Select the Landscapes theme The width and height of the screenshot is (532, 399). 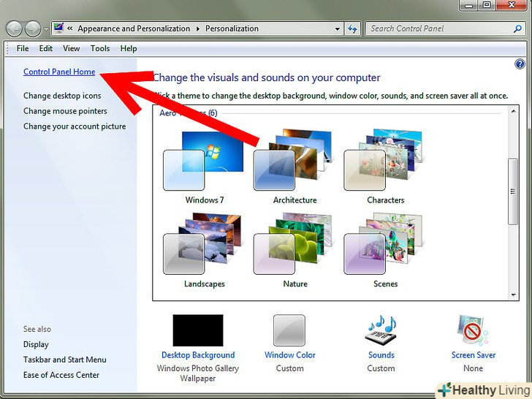point(204,251)
